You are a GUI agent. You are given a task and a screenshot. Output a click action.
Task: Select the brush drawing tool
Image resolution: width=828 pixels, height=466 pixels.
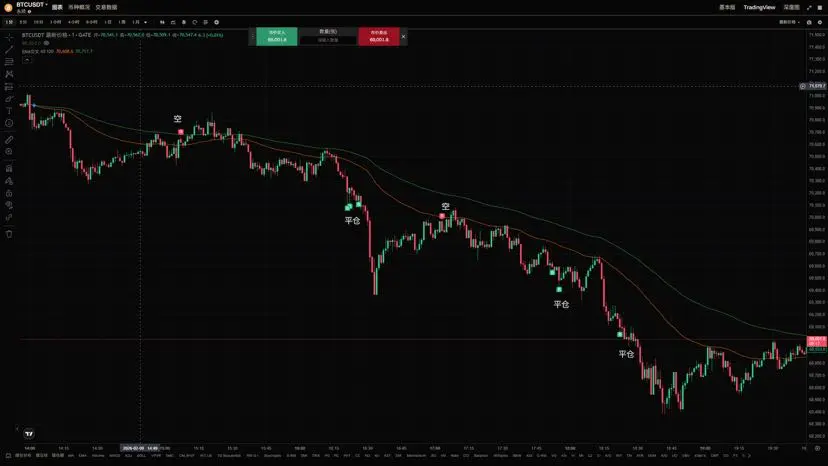click(9, 99)
